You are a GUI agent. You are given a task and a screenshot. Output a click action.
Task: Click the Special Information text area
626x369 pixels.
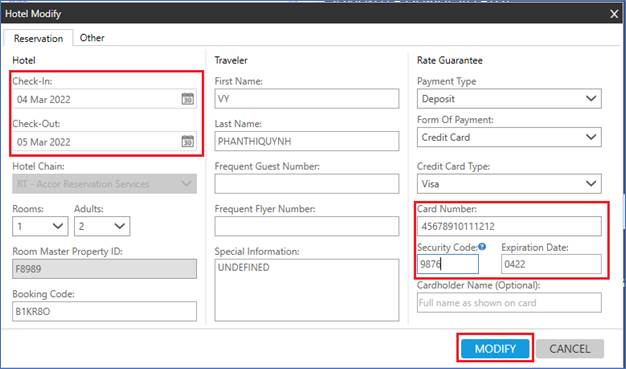click(307, 290)
